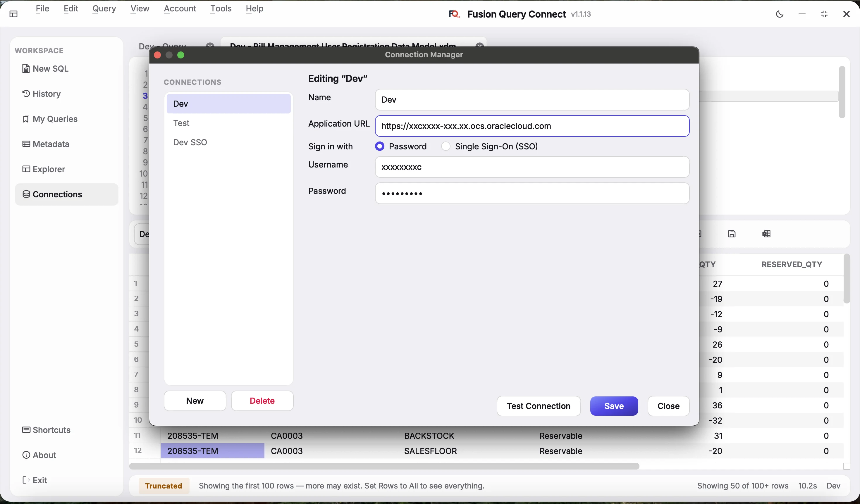
Task: Open the File menu
Action: coord(43,9)
